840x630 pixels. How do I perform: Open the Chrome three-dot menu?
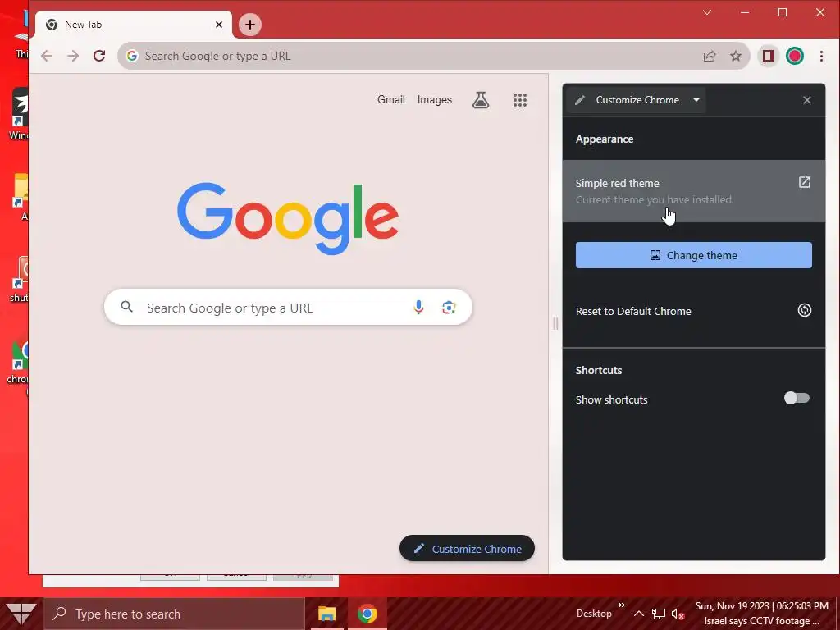[x=821, y=56]
